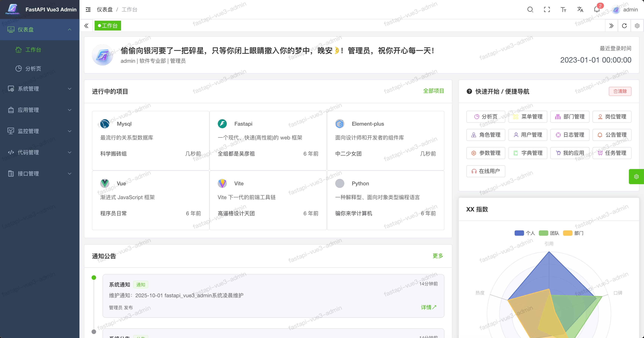Open 日志管理 quick navigation button
This screenshot has width=644, height=338.
570,135
